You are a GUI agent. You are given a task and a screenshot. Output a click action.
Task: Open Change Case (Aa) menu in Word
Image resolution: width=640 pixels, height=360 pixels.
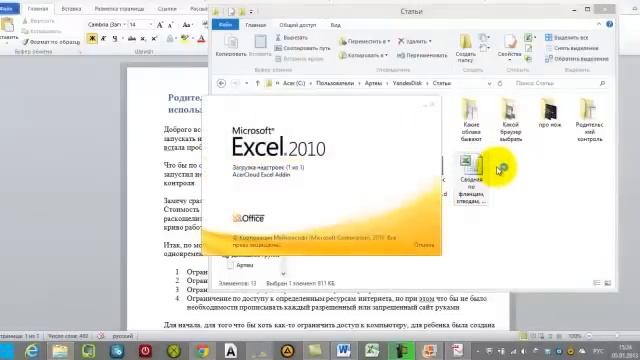pos(187,25)
